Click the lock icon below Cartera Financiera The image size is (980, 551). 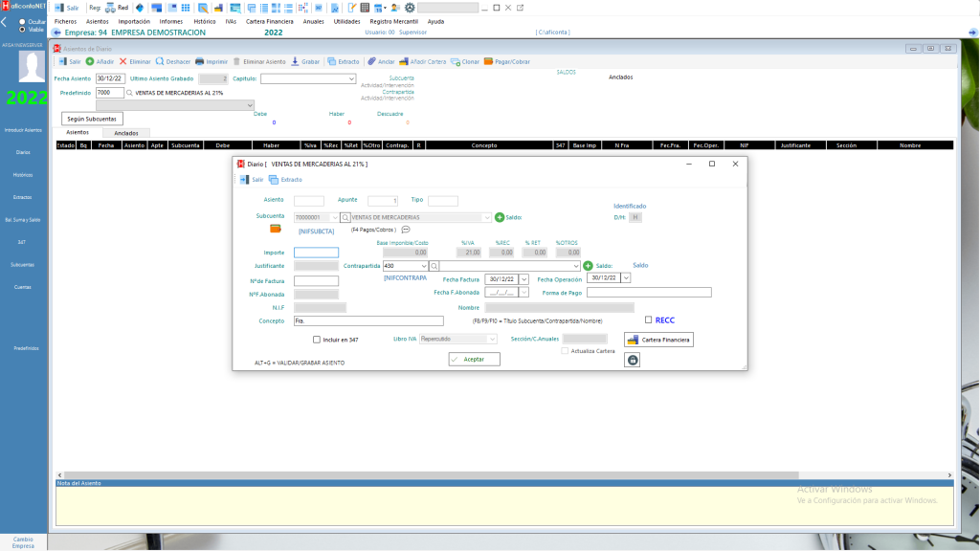tap(633, 360)
